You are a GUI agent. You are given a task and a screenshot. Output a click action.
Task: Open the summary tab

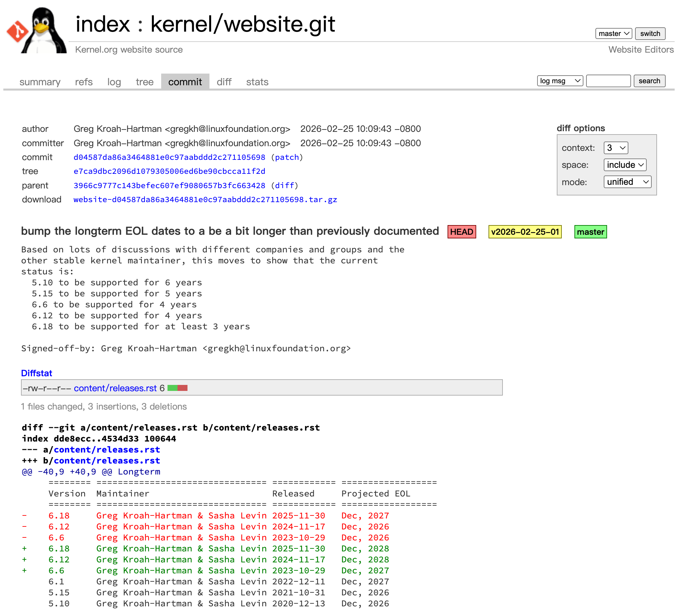pyautogui.click(x=40, y=82)
